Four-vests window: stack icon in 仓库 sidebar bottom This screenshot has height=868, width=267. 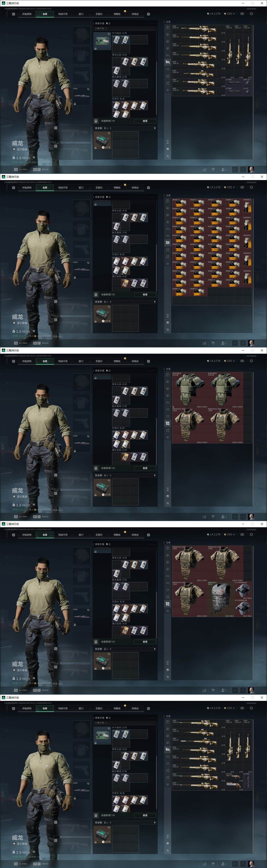tap(168, 496)
